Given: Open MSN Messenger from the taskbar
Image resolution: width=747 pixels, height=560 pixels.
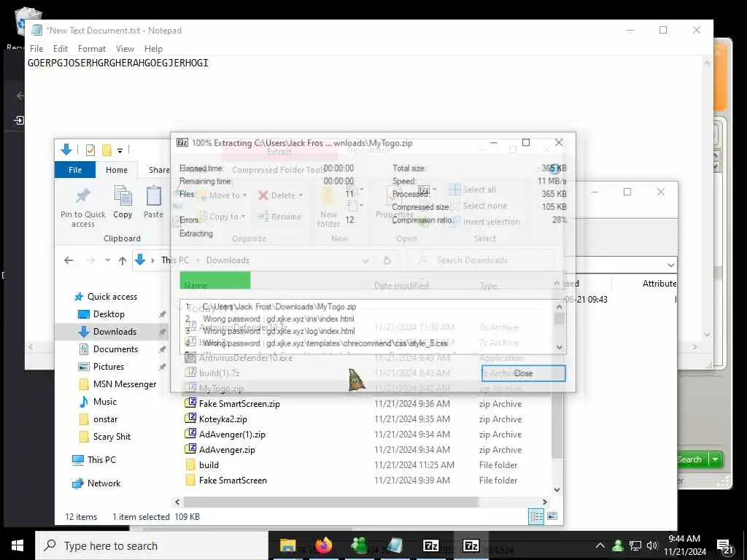Looking at the screenshot, I should click(x=359, y=545).
